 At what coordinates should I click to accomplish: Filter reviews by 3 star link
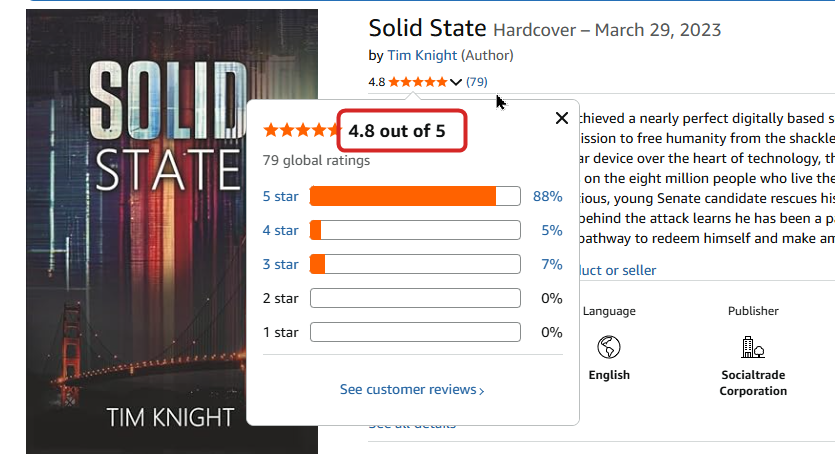[281, 264]
